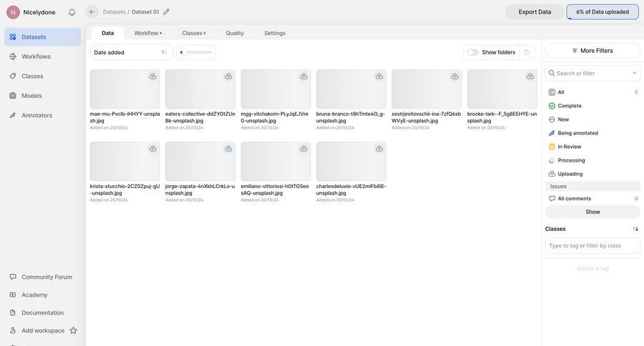The height and width of the screenshot is (346, 644).
Task: Click upload cloud icon on eaters-collective image
Action: (x=228, y=76)
